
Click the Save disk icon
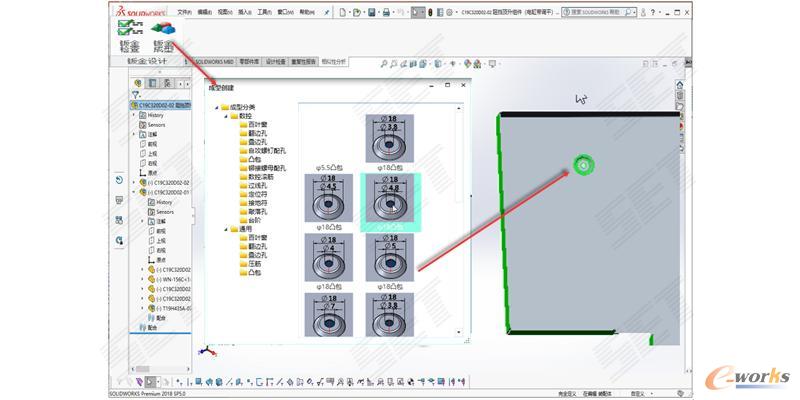(372, 12)
